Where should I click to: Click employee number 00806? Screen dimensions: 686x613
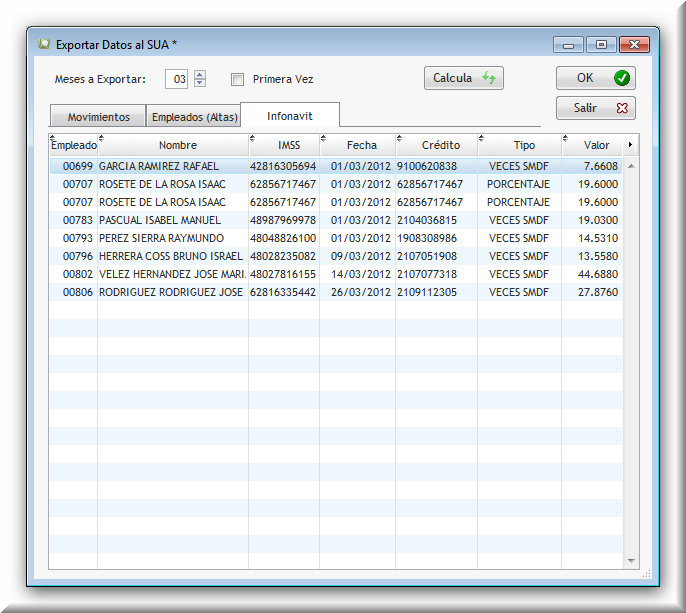point(77,292)
